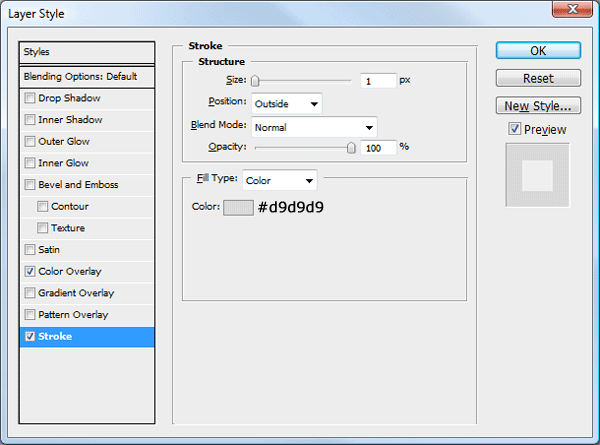Image resolution: width=600 pixels, height=445 pixels.
Task: Toggle the Preview checkbox
Action: coord(515,129)
